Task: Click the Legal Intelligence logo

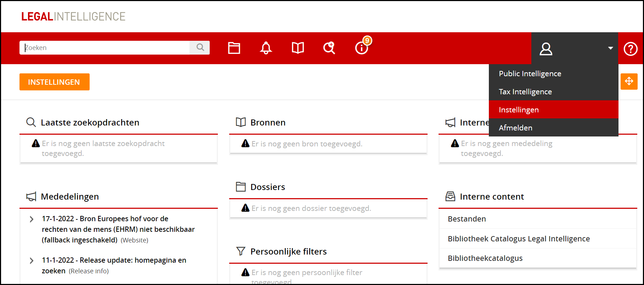Action: pos(73,17)
